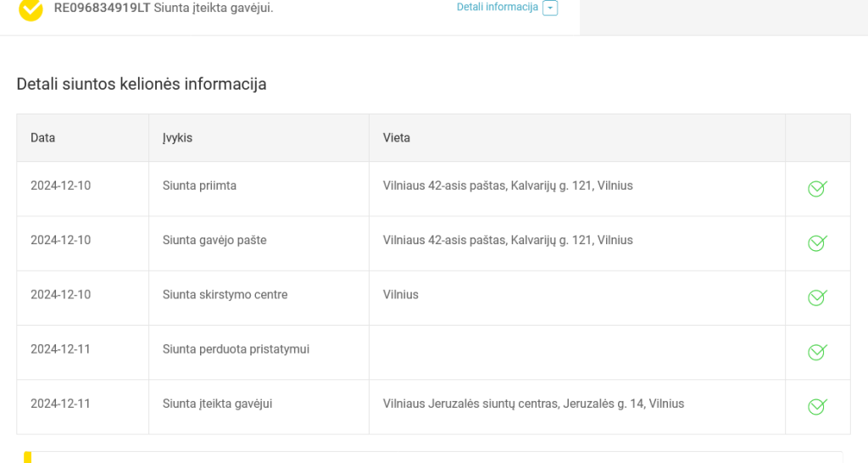Screen dimensions: 868x463
Task: Click the Įvykis column header
Action: [x=177, y=138]
